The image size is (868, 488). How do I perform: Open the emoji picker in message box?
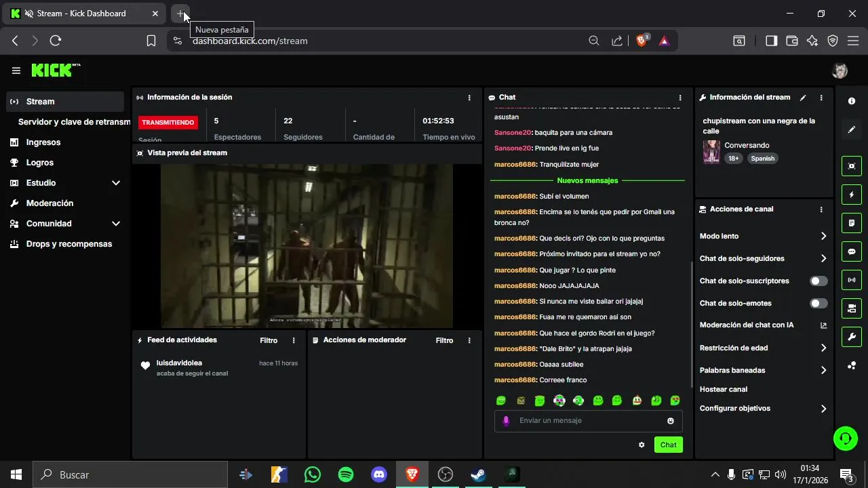pos(671,421)
